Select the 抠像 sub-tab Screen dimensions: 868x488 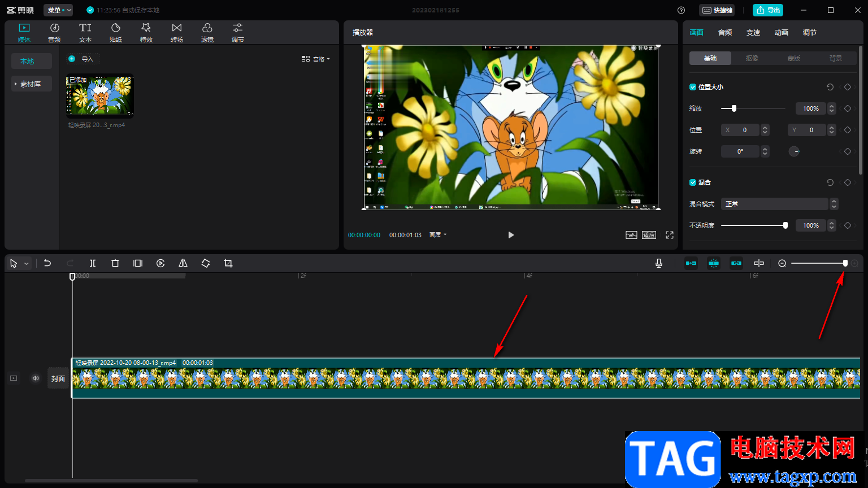[752, 58]
